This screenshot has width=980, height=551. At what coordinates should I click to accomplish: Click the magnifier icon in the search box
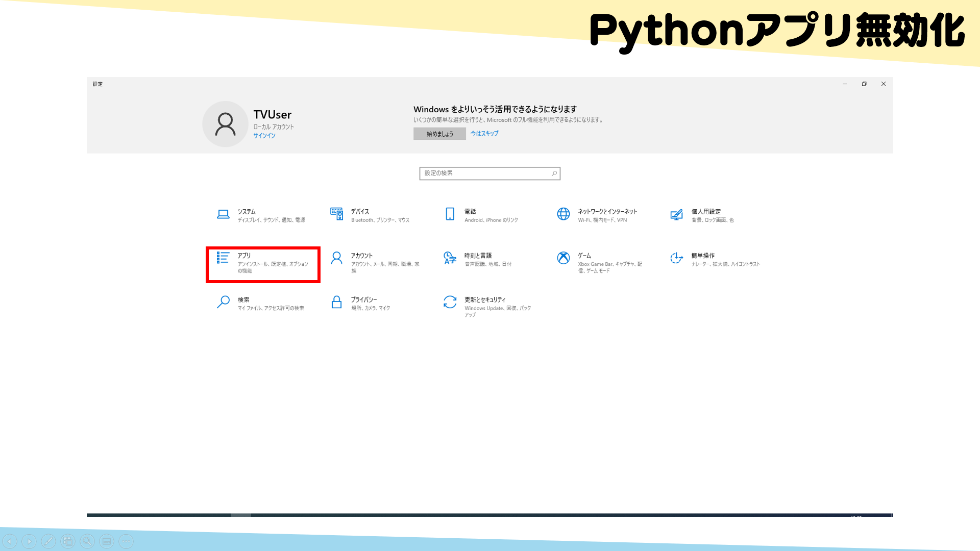tap(554, 173)
